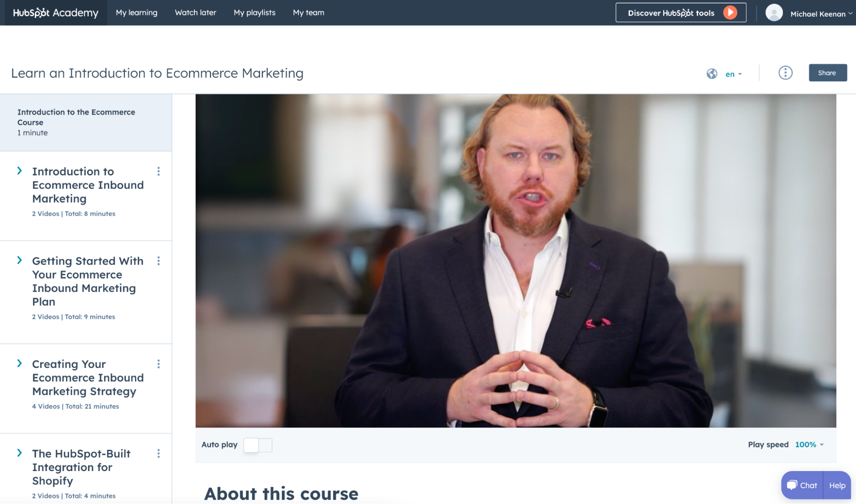Click the globe/language icon

coord(712,73)
